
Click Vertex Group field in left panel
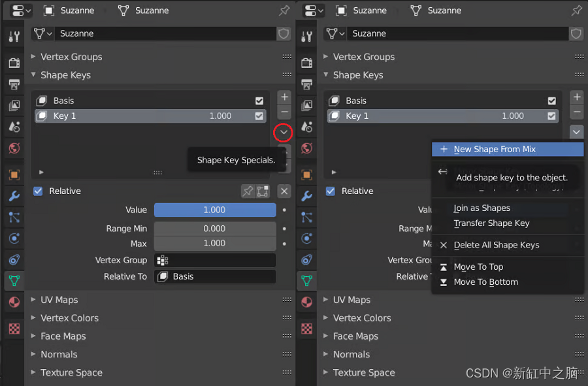coord(215,260)
